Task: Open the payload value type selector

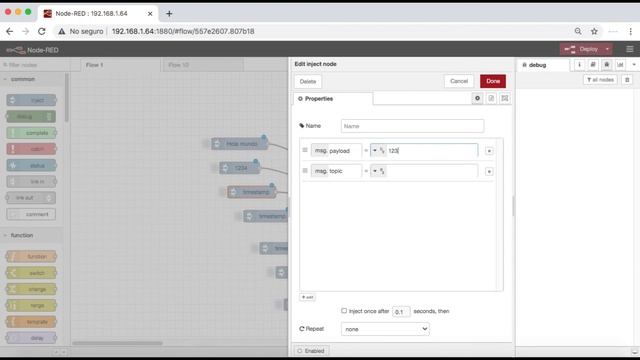Action: click(378, 151)
